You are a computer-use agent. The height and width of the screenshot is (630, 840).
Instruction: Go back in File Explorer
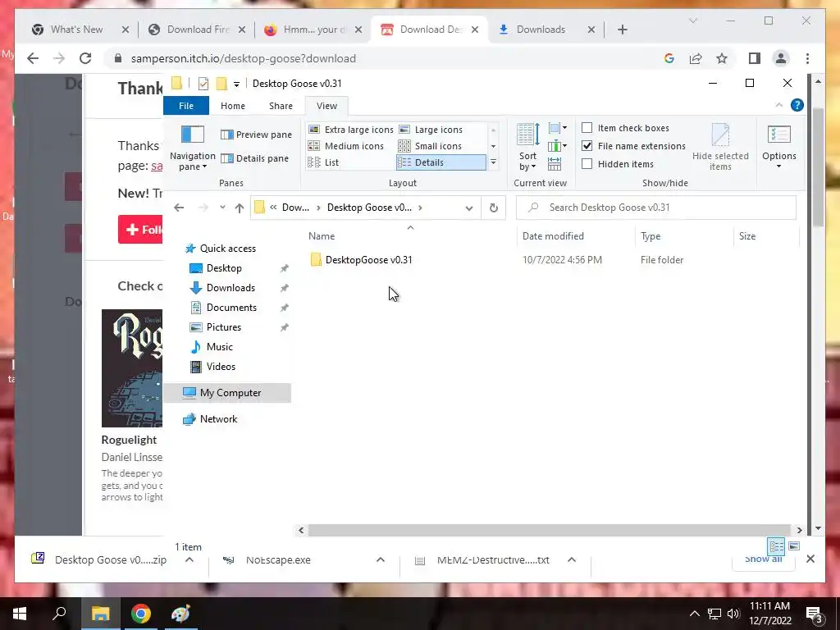179,208
